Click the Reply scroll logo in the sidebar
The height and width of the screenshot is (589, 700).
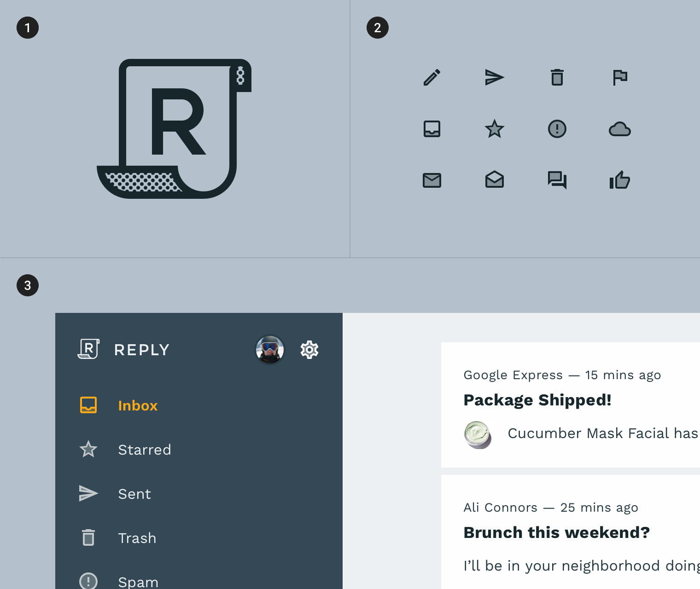[x=88, y=349]
